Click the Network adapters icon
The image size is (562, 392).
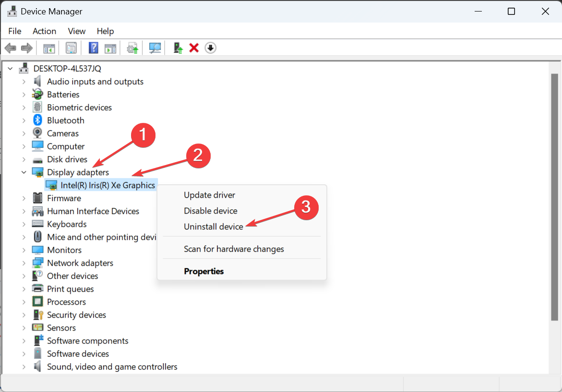37,262
